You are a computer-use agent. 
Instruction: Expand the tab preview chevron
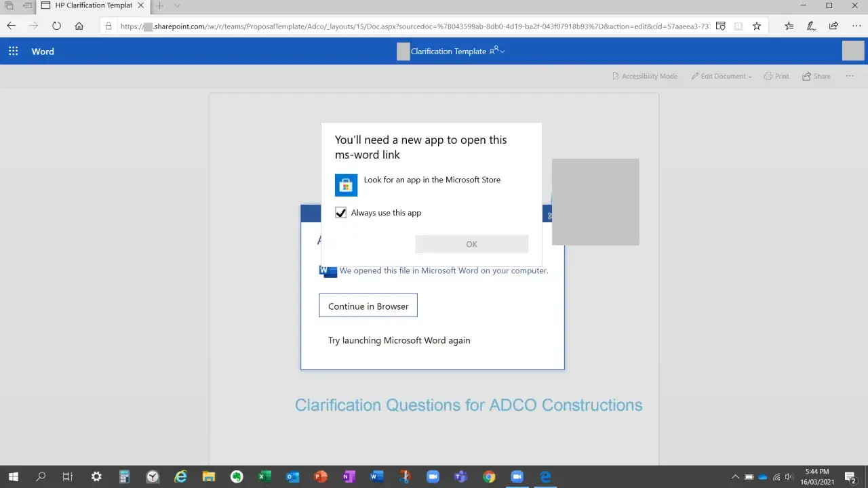click(x=177, y=5)
